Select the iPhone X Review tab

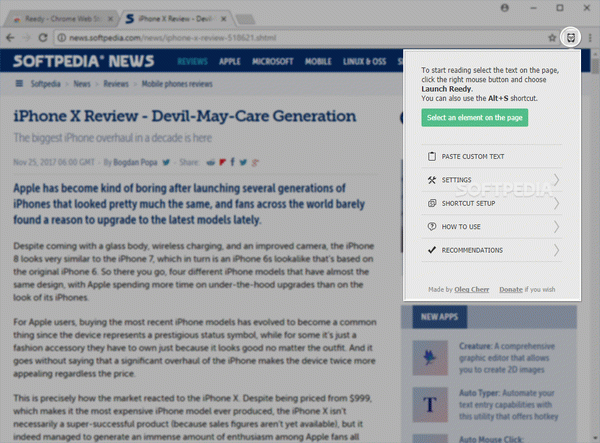(x=177, y=19)
